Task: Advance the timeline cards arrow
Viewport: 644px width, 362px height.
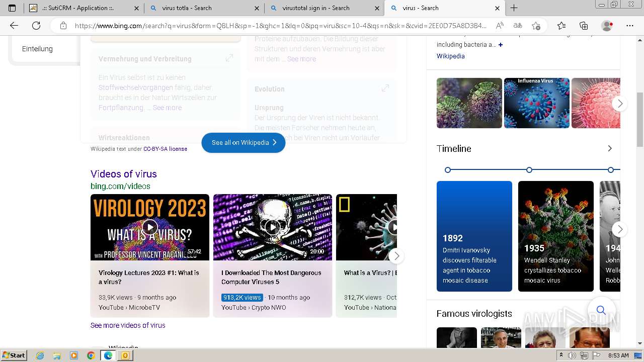Action: [620, 229]
